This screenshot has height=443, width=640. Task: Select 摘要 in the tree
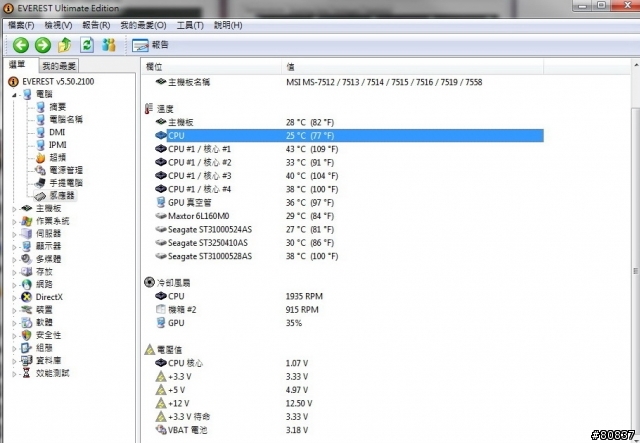click(58, 107)
